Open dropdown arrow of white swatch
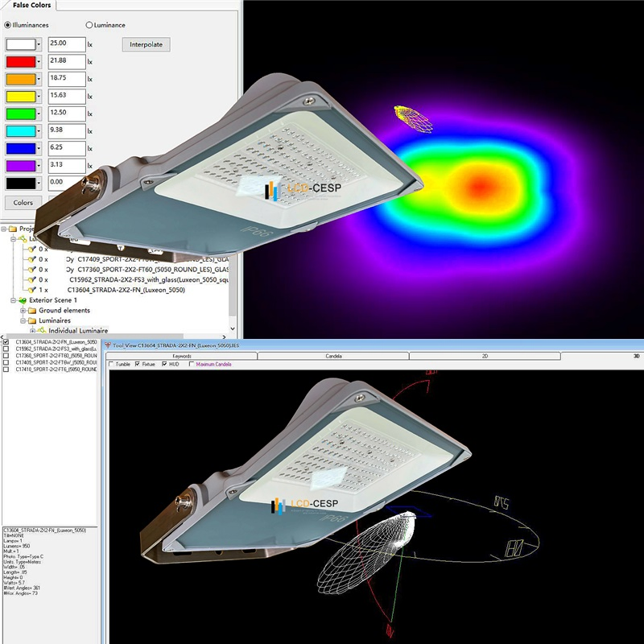The image size is (644, 644). pos(37,43)
